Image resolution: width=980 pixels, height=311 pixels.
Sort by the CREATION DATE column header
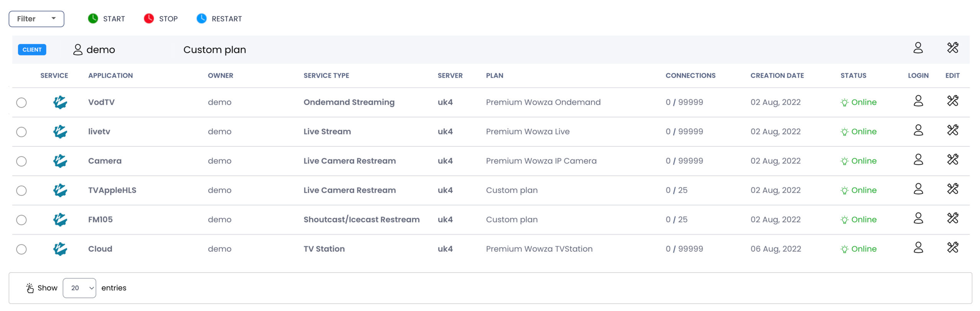(777, 75)
